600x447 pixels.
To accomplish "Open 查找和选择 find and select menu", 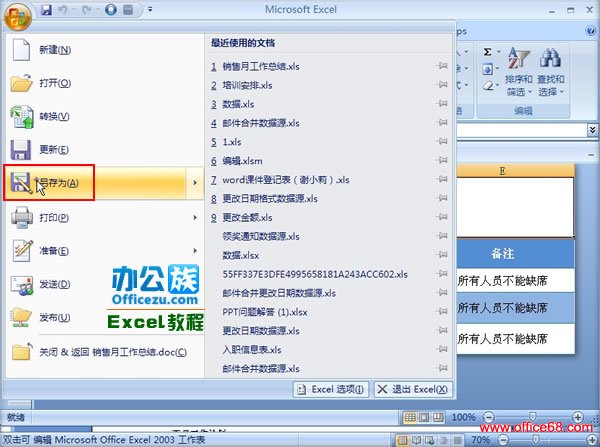I will 551,72.
